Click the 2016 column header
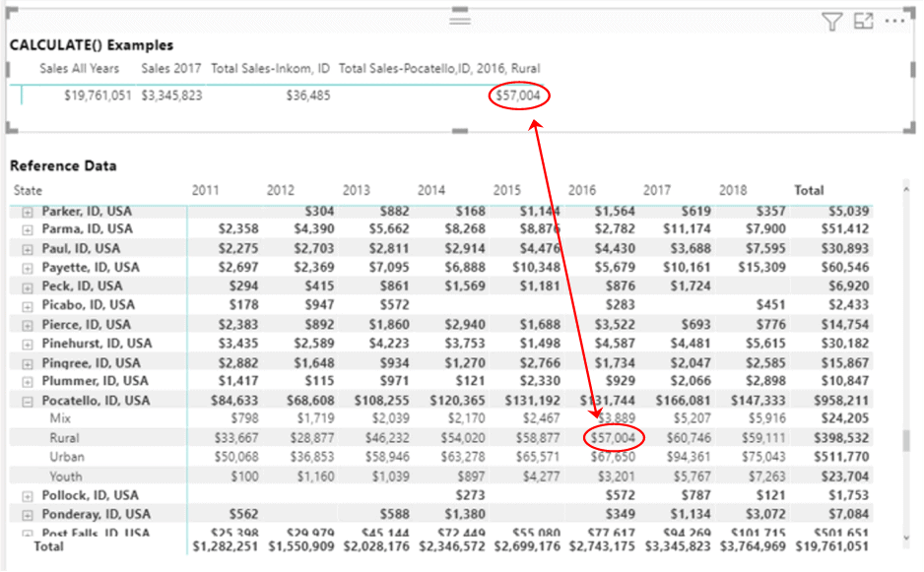This screenshot has height=572, width=924. [x=581, y=190]
